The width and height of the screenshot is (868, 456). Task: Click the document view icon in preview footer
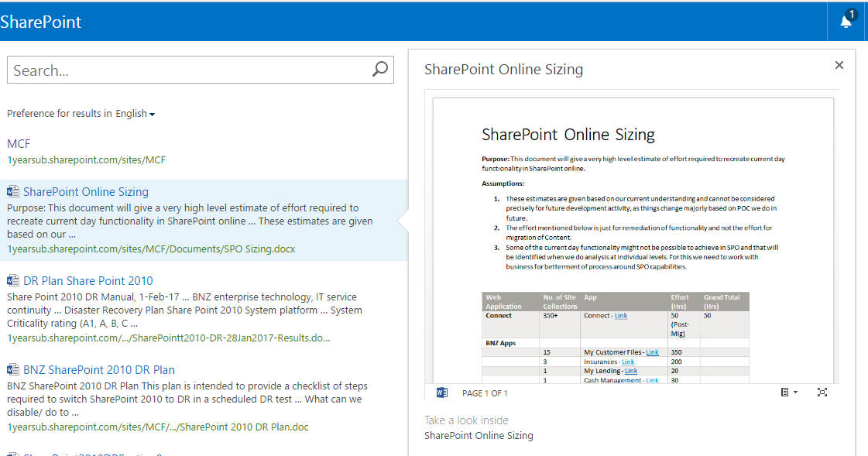[784, 393]
